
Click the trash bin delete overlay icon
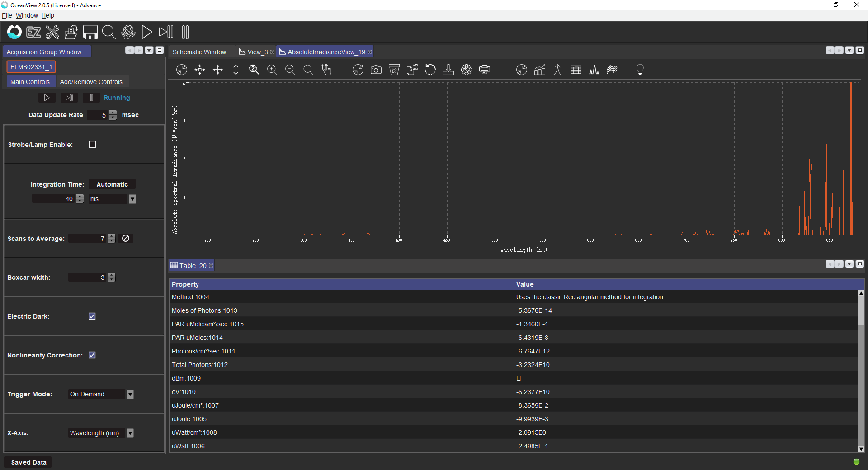click(x=394, y=70)
